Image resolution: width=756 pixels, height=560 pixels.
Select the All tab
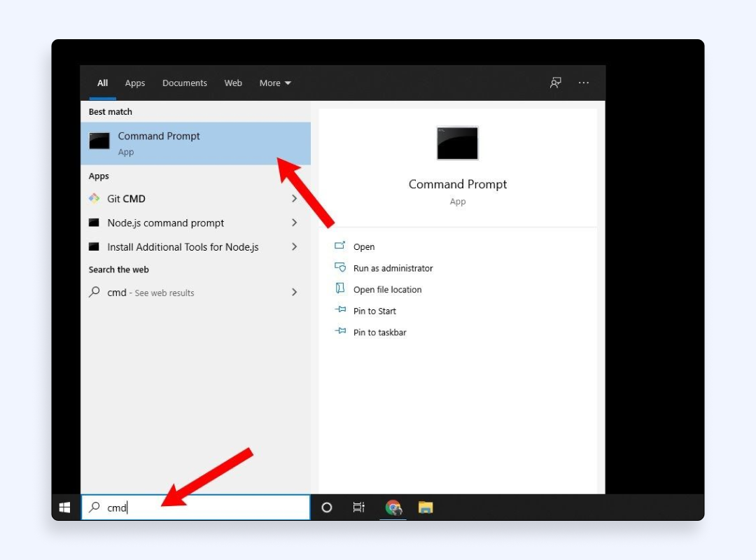click(x=102, y=83)
